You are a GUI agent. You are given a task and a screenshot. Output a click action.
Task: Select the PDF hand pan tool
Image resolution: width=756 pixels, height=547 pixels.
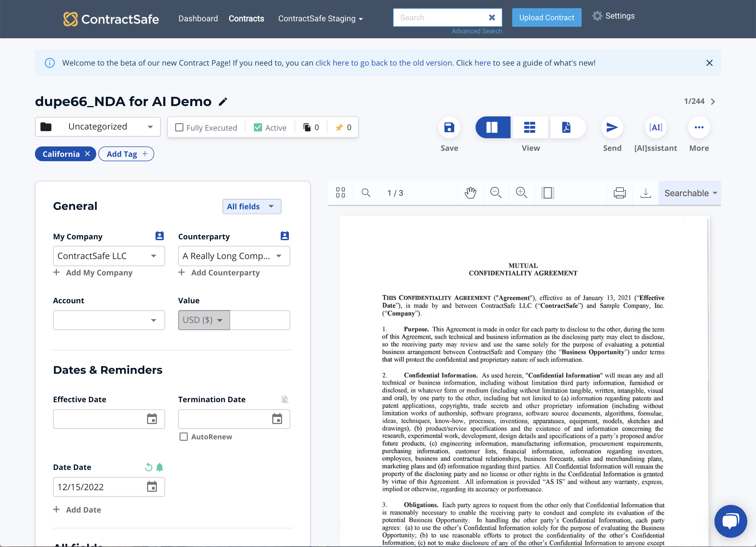[470, 193]
